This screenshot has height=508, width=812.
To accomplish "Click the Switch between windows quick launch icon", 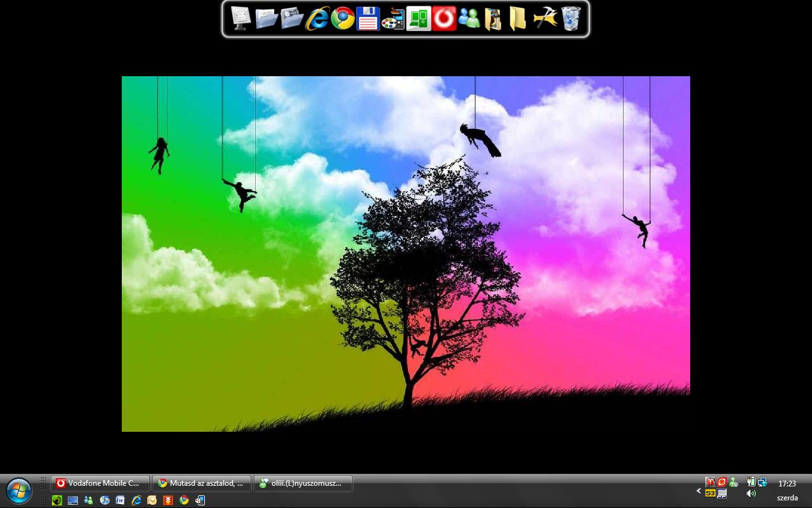I will pos(200,500).
